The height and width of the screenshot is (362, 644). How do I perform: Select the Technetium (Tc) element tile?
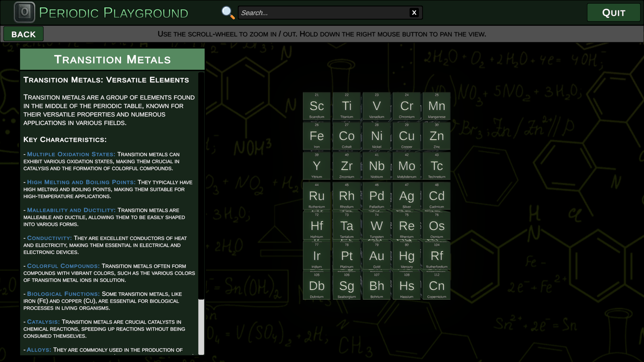(x=437, y=166)
